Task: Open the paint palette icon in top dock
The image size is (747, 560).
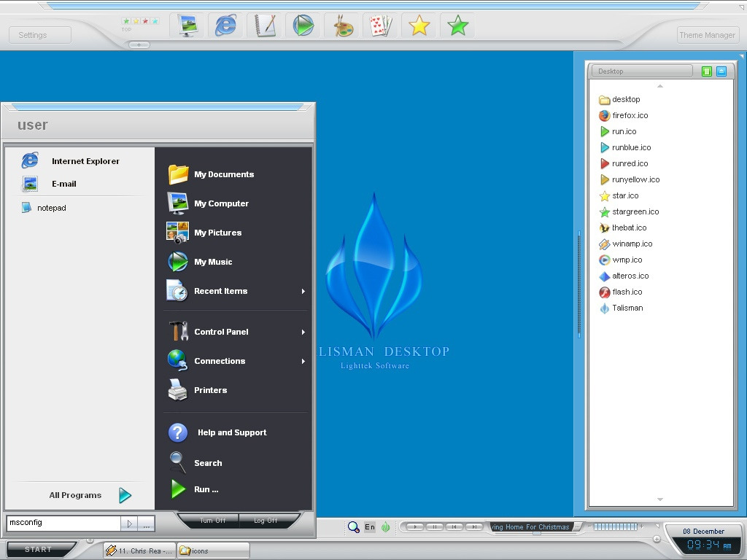Action: pos(342,26)
